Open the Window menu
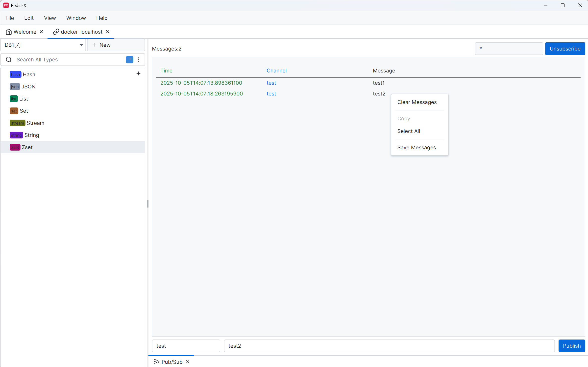Viewport: 588px width, 367px height. [x=76, y=18]
